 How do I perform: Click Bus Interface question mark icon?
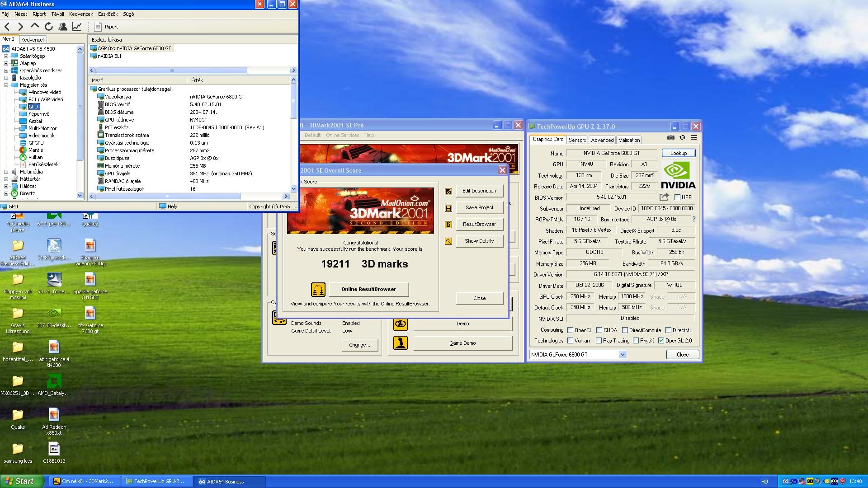pos(693,219)
